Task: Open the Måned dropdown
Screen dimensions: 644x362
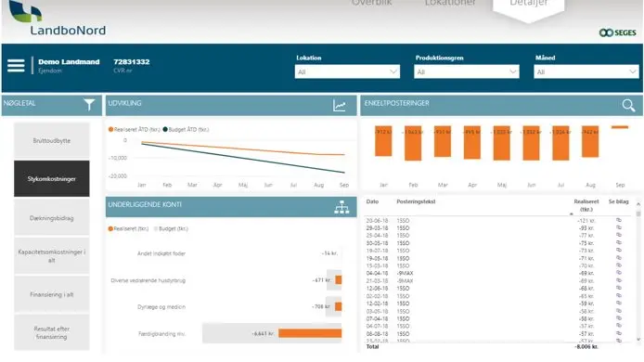Action: 586,71
